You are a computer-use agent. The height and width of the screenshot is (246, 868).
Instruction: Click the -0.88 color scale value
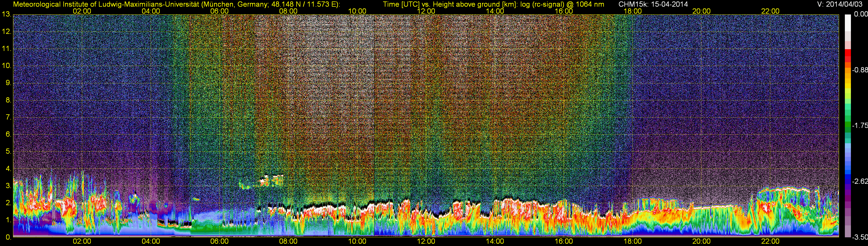point(860,70)
